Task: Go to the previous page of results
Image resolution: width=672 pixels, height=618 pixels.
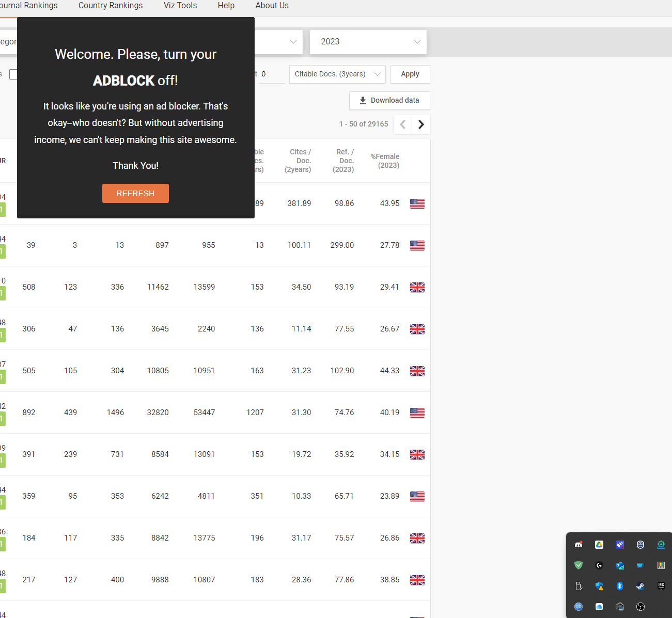Action: click(403, 124)
